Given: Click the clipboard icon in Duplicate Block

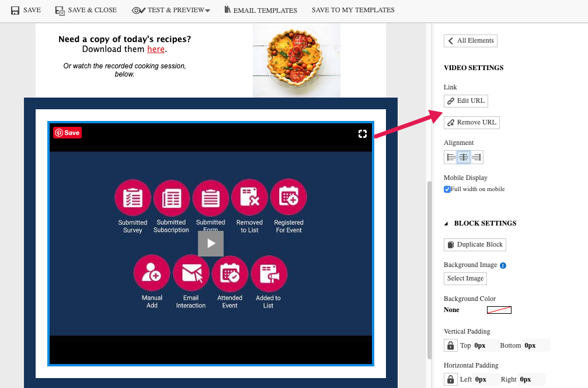Looking at the screenshot, I should pyautogui.click(x=451, y=245).
